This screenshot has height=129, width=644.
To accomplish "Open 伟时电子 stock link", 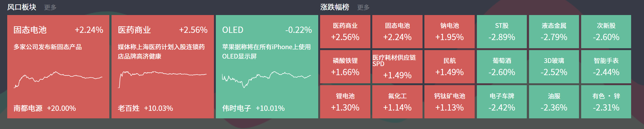I will point(237,108).
